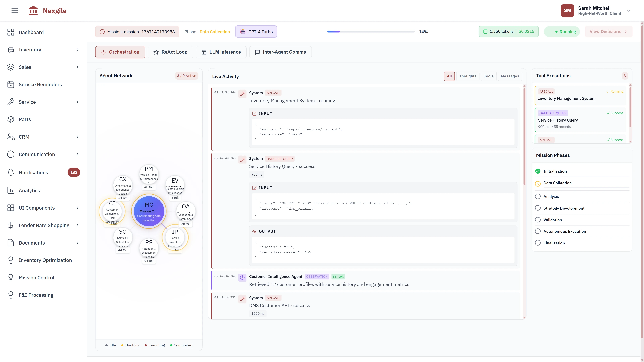Expand the Sarah Mitchell profile dropdown
Image resolution: width=644 pixels, height=362 pixels.
(x=628, y=11)
